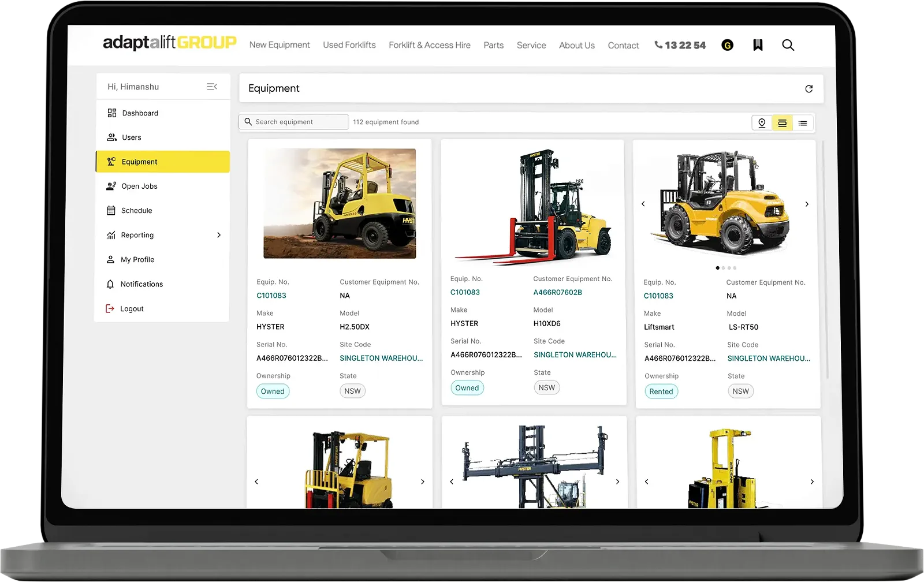Open Users in sidebar
Screen dimensions: 924x582
pyautogui.click(x=162, y=137)
